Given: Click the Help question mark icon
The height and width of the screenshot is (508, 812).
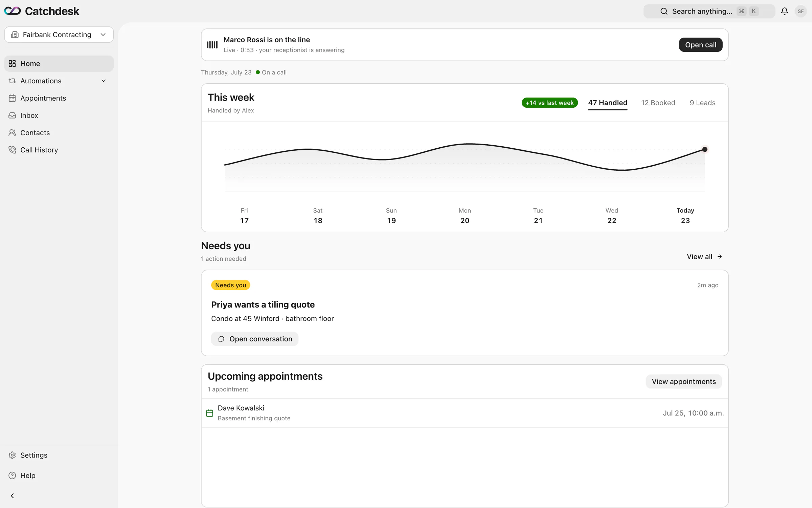Looking at the screenshot, I should (x=12, y=475).
